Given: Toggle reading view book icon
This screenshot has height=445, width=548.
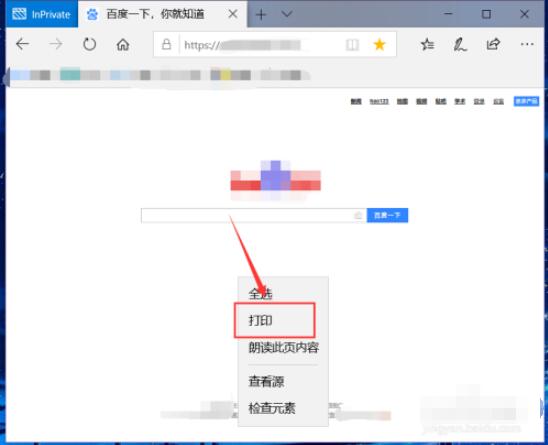Looking at the screenshot, I should click(x=352, y=45).
